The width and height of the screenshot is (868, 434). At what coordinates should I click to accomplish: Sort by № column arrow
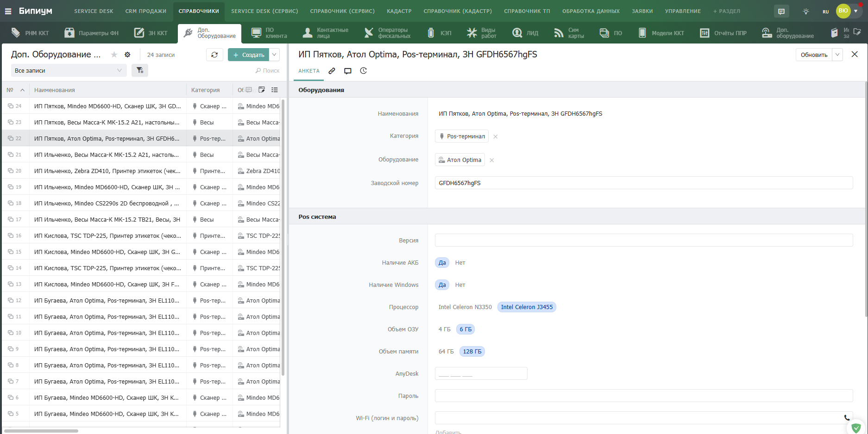coord(22,90)
